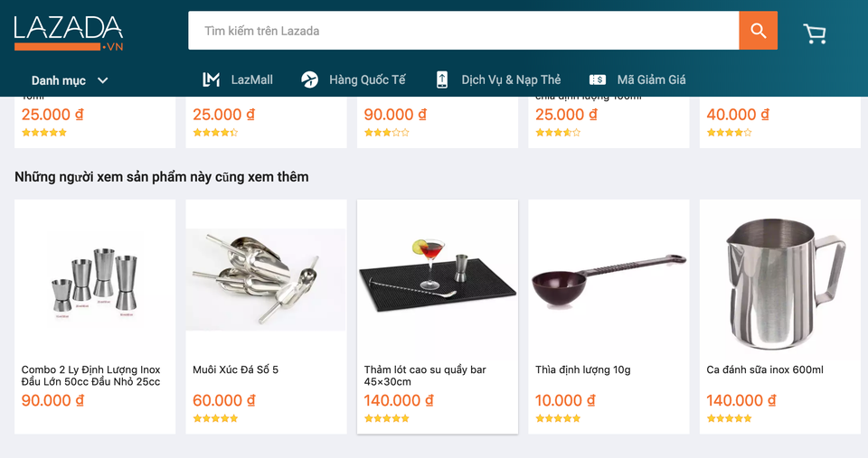Select the Thìa định lượng 10g product image
Screen dimensions: 868x458
pos(609,280)
